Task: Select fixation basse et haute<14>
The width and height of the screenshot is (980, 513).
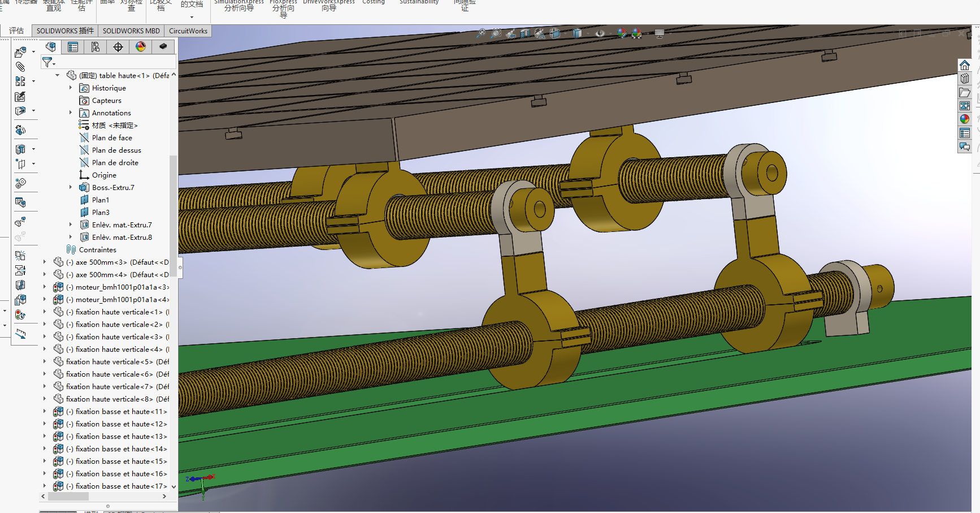Action: (116, 449)
